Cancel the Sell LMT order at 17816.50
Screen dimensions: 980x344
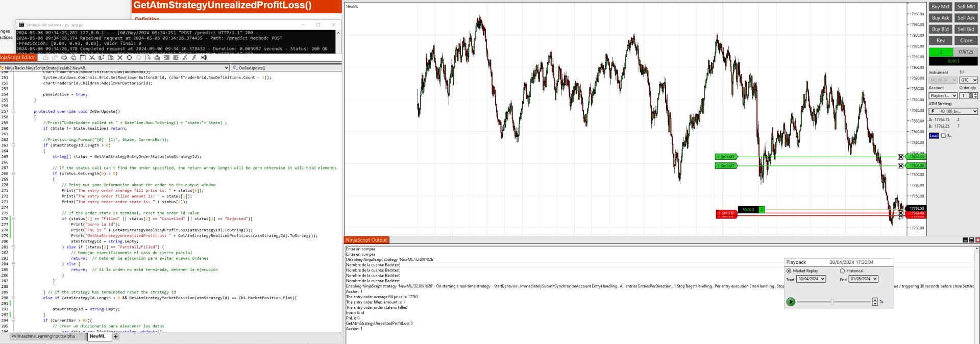click(900, 157)
